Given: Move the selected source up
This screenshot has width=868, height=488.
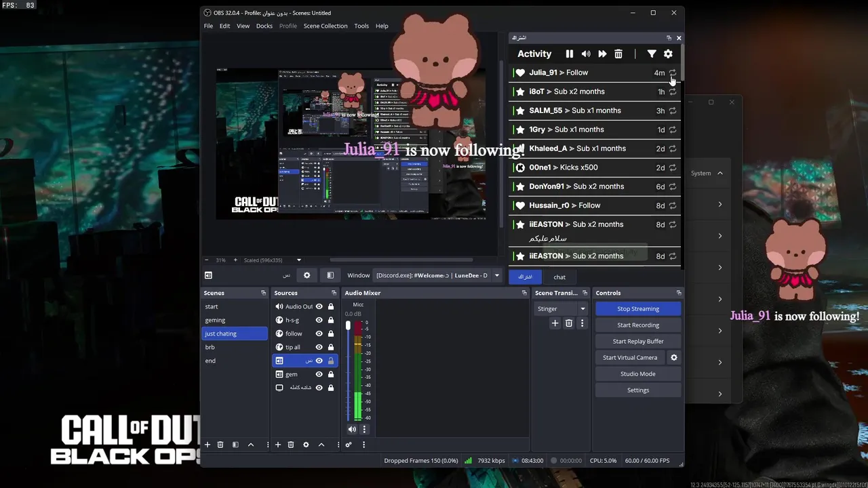Looking at the screenshot, I should tap(321, 445).
